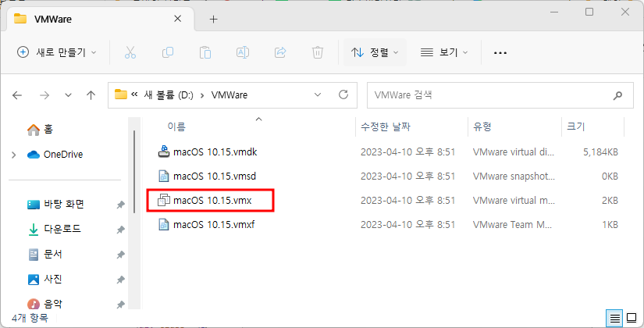Click the vmdk disk file icon
Screen dimensions: 644x328
click(163, 152)
